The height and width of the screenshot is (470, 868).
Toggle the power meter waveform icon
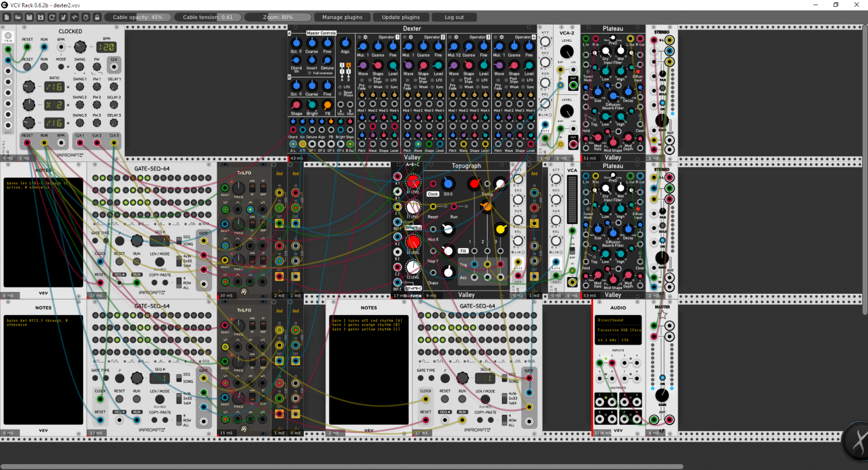75,17
